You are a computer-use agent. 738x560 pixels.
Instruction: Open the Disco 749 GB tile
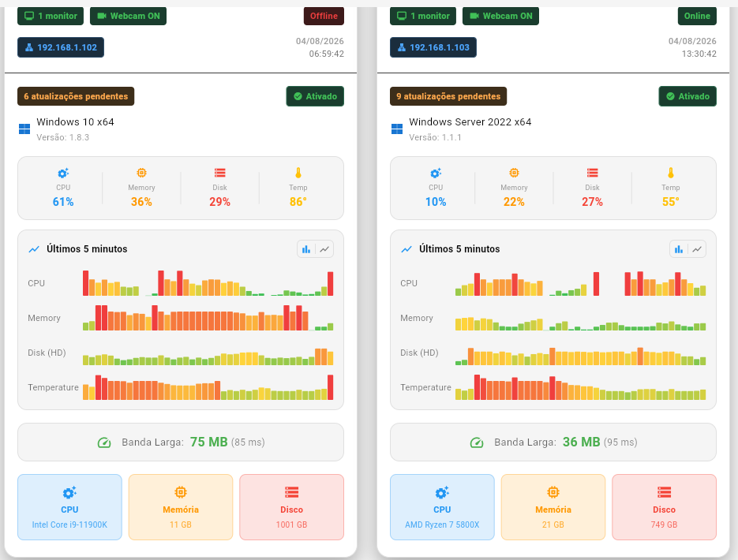(664, 507)
